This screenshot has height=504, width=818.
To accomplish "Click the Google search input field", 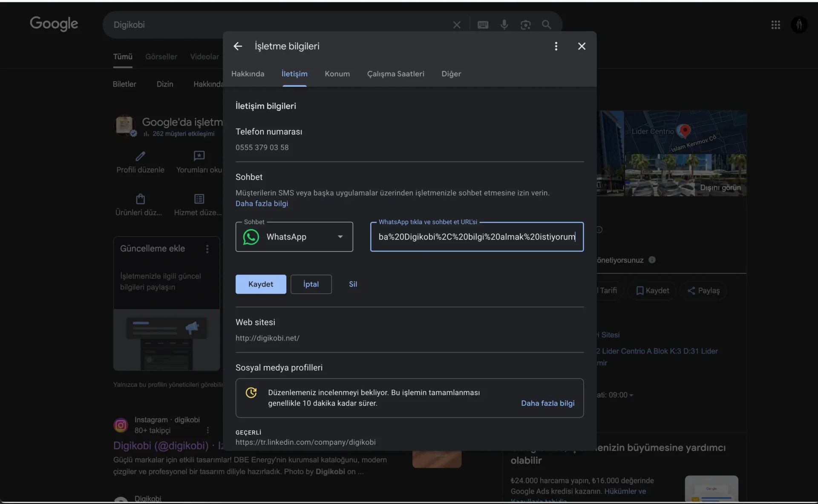I will click(277, 25).
